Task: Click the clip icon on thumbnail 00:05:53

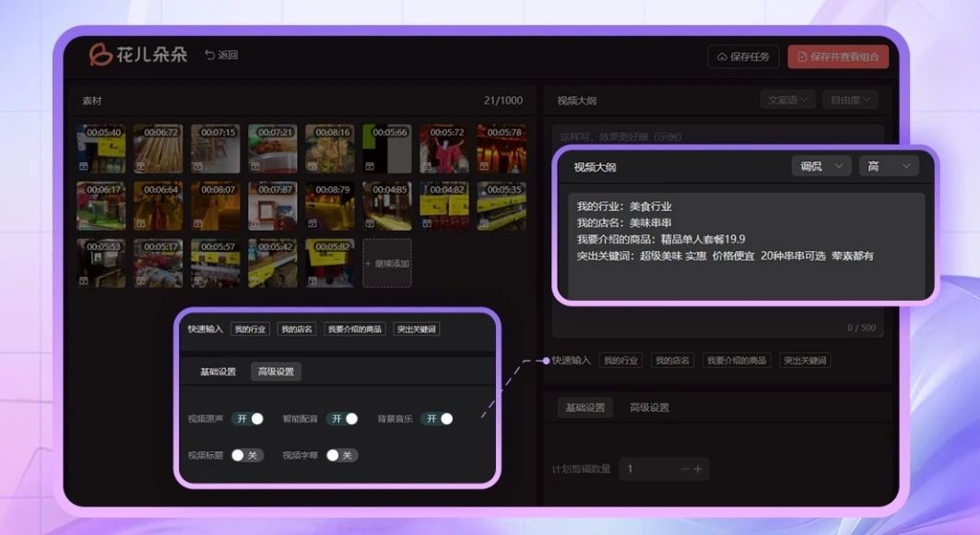Action: click(83, 280)
